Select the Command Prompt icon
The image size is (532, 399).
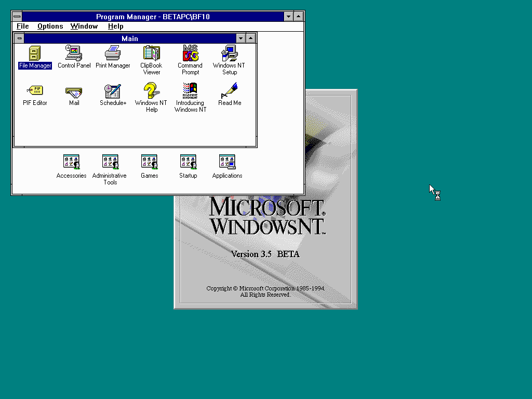[190, 54]
